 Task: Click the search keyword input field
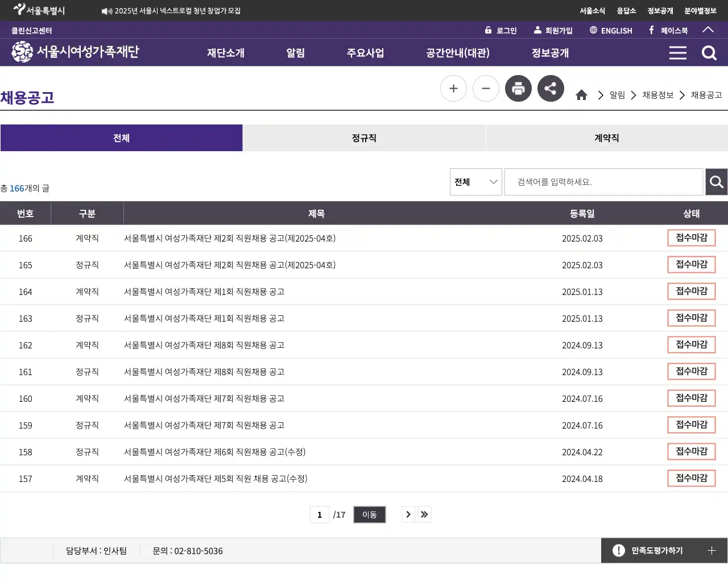pyautogui.click(x=603, y=182)
